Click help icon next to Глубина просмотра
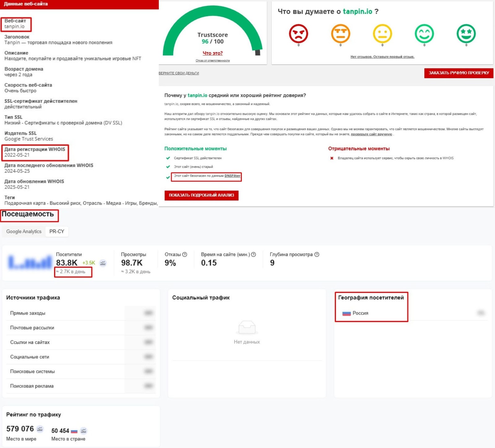The image size is (495, 448). tap(317, 254)
